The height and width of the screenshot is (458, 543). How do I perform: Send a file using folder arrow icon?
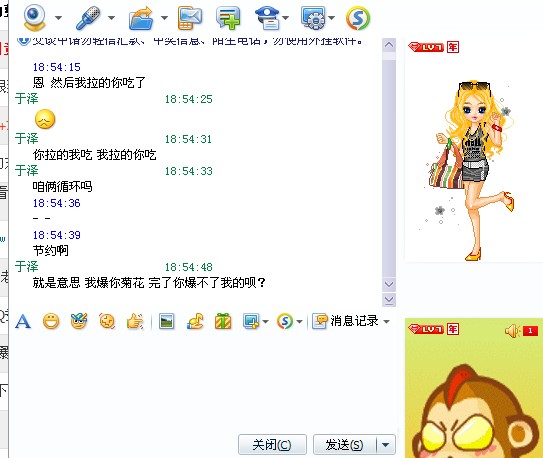[x=141, y=18]
